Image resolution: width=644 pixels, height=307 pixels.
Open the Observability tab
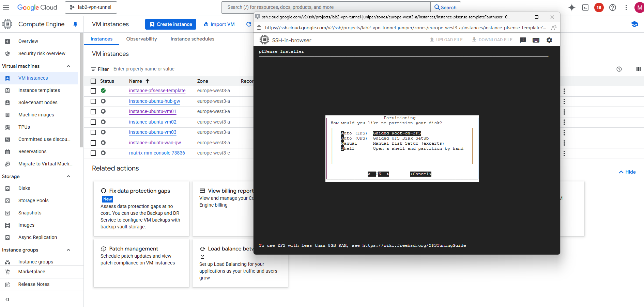tap(141, 39)
